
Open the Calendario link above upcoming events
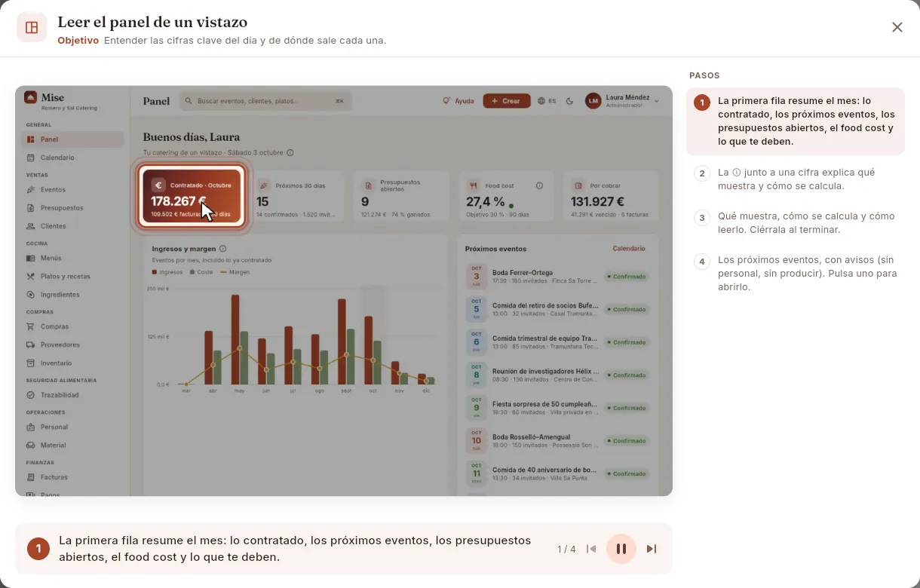[629, 249]
